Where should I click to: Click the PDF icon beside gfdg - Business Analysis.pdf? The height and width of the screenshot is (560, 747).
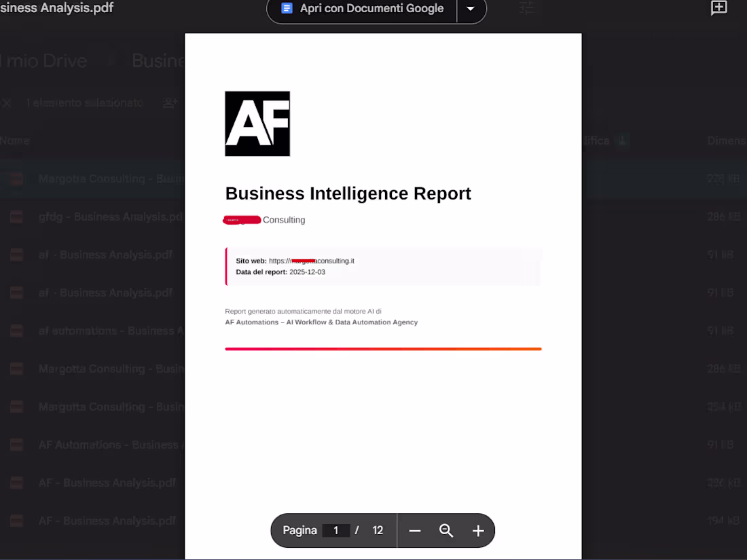pyautogui.click(x=16, y=217)
